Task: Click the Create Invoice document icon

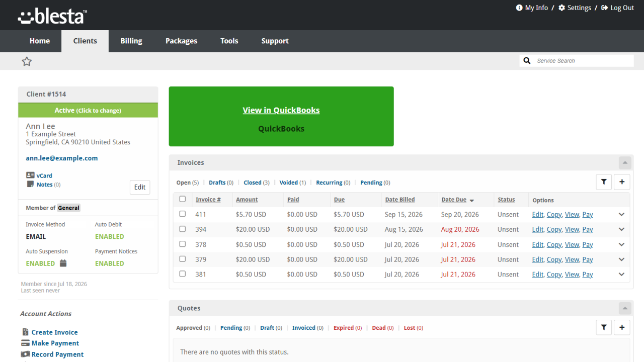Action: point(25,332)
